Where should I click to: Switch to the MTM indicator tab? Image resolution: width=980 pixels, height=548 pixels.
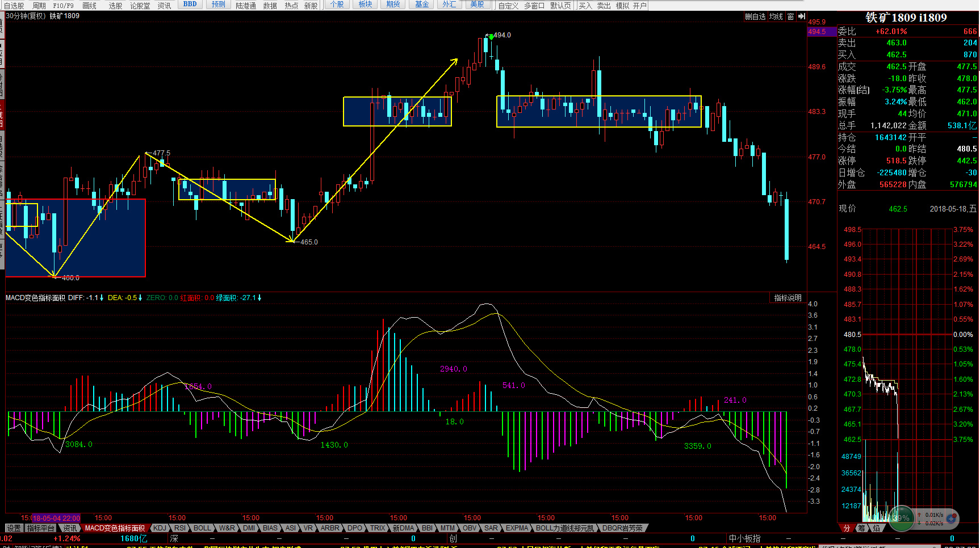coord(447,528)
